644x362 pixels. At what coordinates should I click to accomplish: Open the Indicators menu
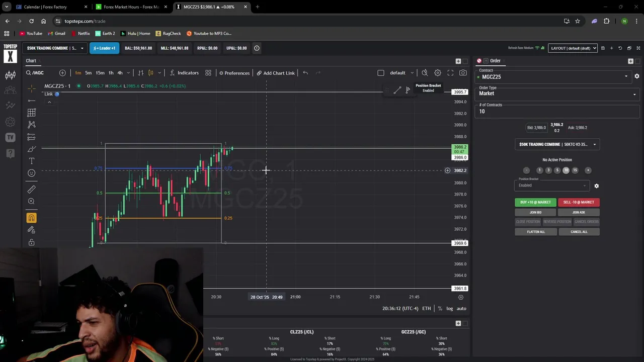[x=184, y=73]
